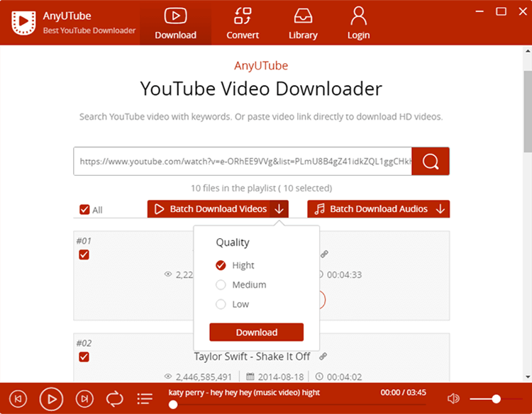Expand Batch Download Audios arrow

tap(440, 209)
